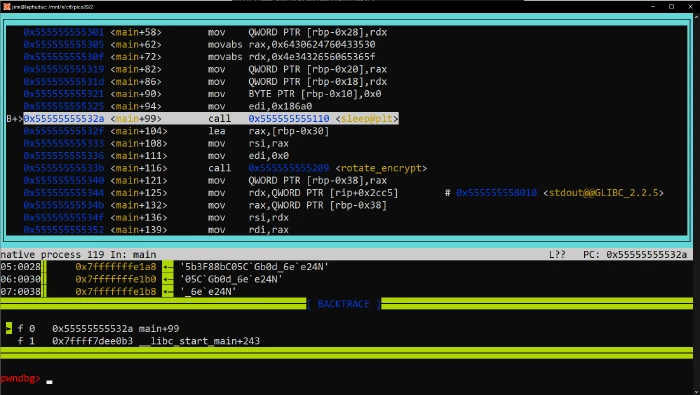Close the terminal window

[690, 7]
